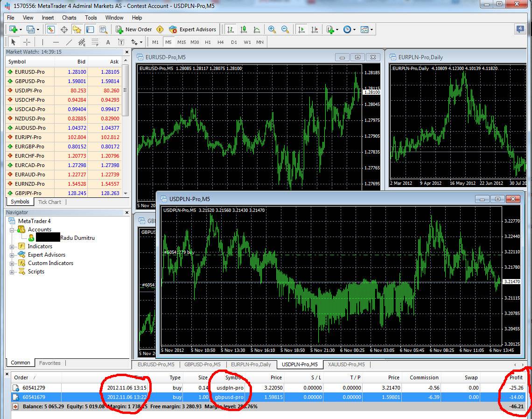Expand the Indicators tree node

(12, 247)
